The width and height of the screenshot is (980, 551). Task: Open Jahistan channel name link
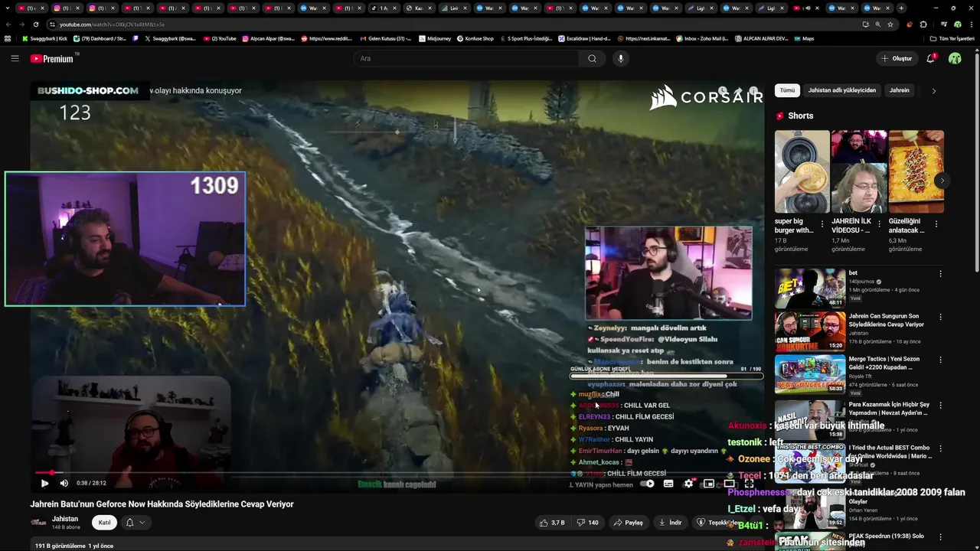coord(64,519)
